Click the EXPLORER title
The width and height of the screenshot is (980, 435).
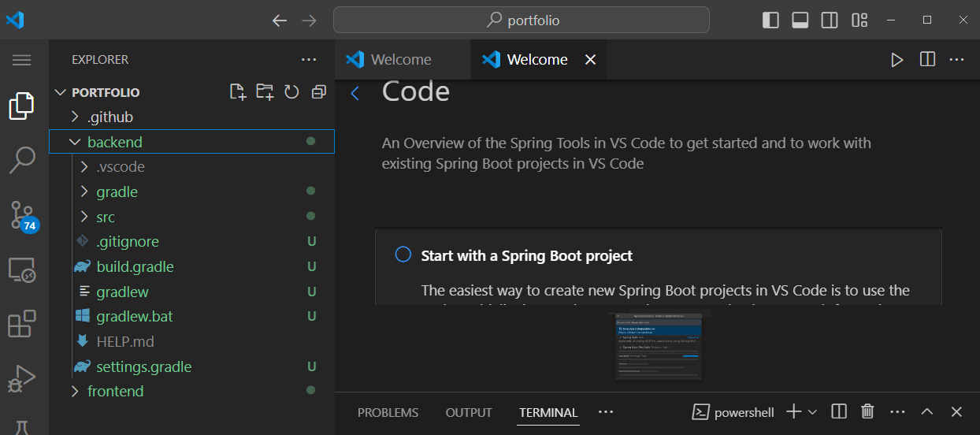(100, 60)
